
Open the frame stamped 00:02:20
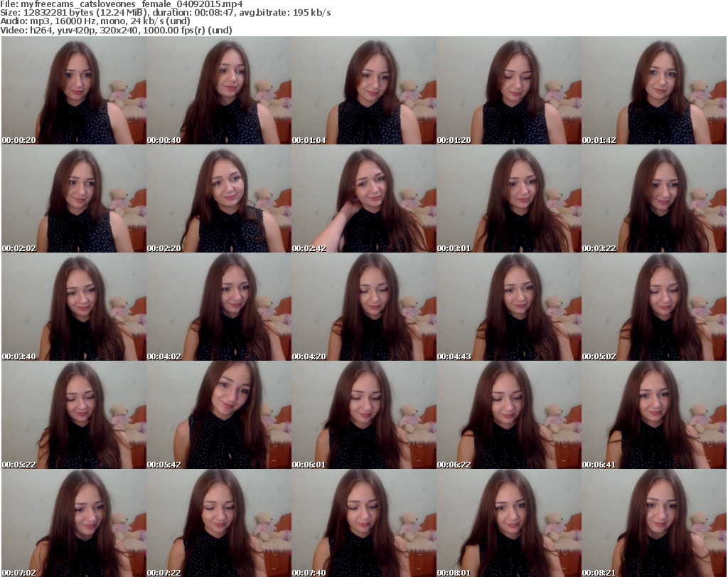(x=219, y=198)
